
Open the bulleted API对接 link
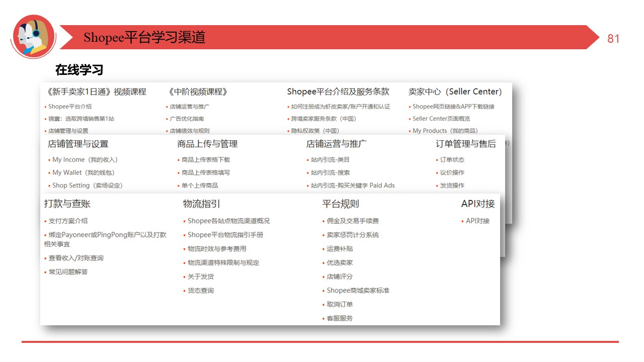coord(477,221)
